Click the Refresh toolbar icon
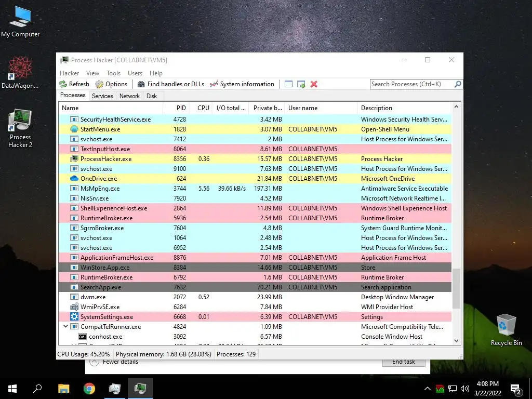532x399 pixels. pyautogui.click(x=63, y=84)
